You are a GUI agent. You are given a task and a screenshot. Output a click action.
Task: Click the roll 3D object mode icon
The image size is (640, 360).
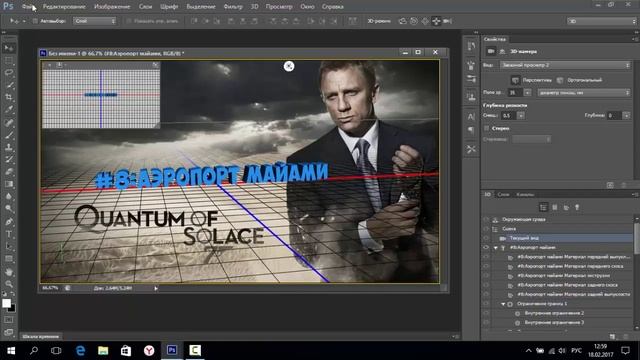point(414,21)
